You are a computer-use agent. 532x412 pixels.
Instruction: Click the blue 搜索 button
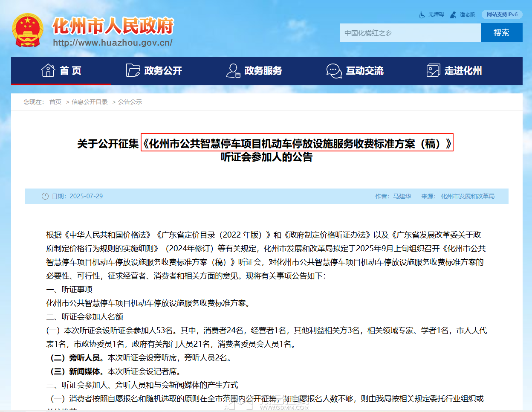(x=502, y=33)
